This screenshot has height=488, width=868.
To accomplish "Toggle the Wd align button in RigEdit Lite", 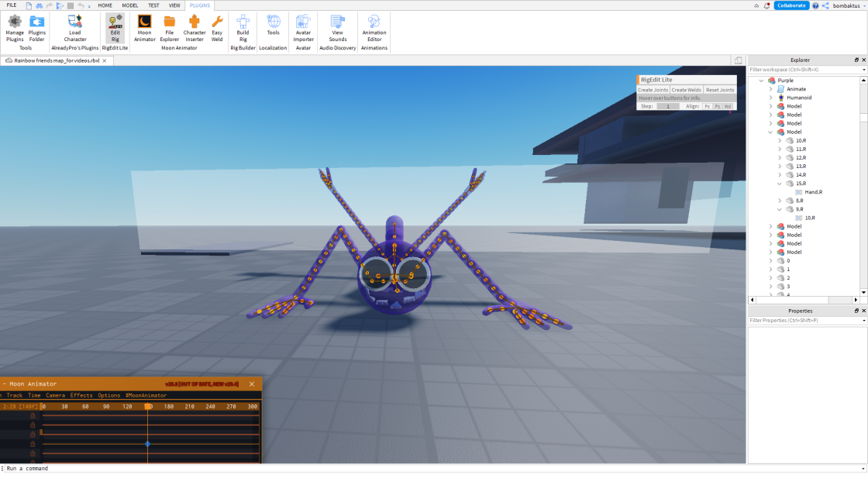I will pos(728,106).
